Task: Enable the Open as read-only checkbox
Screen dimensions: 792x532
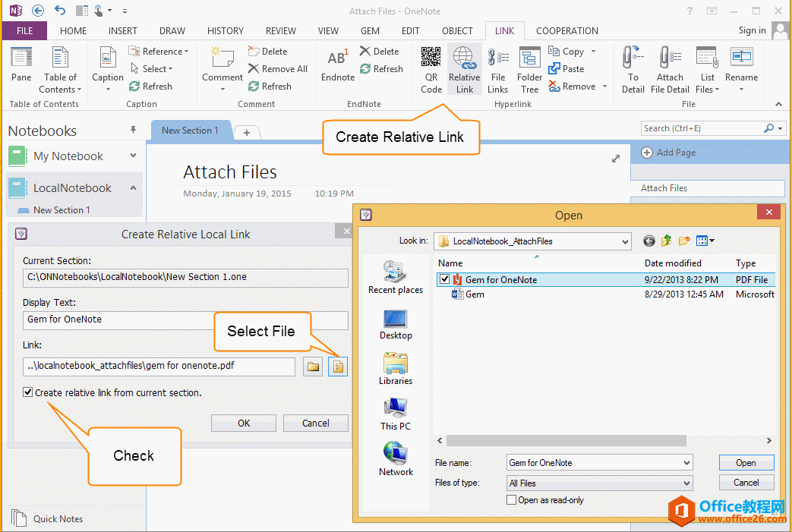Action: pos(511,500)
